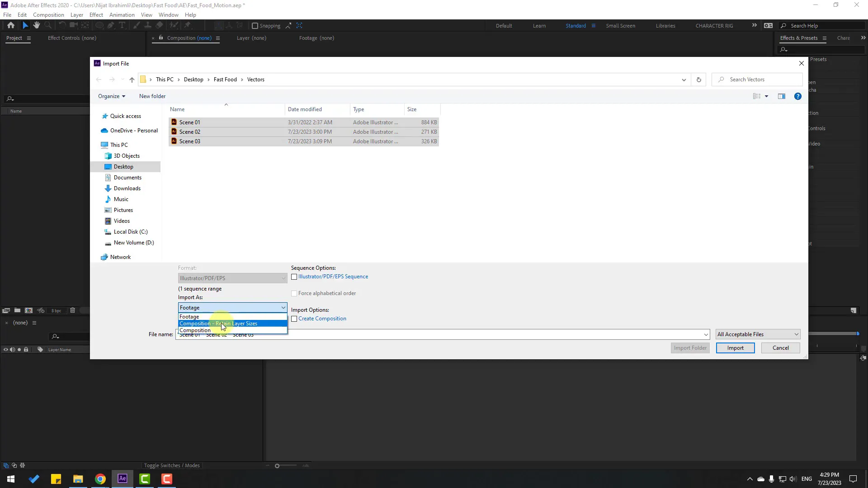Check Force alphabetical order option
Screen dimensions: 868x488
pos(294,293)
